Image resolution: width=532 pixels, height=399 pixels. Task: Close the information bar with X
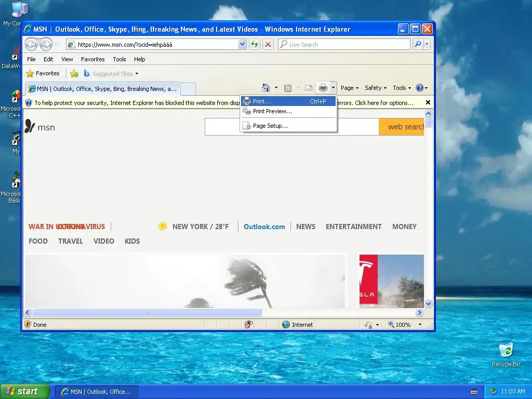click(x=428, y=102)
